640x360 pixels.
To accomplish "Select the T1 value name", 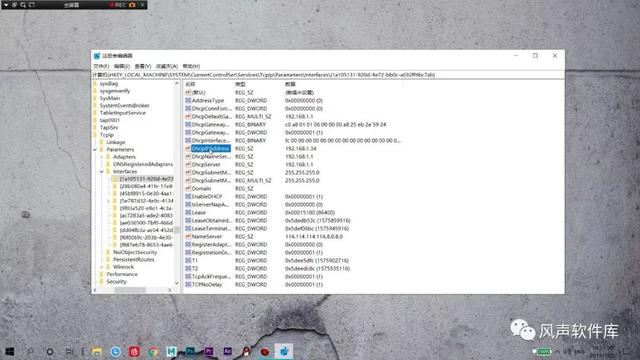I will (x=195, y=260).
